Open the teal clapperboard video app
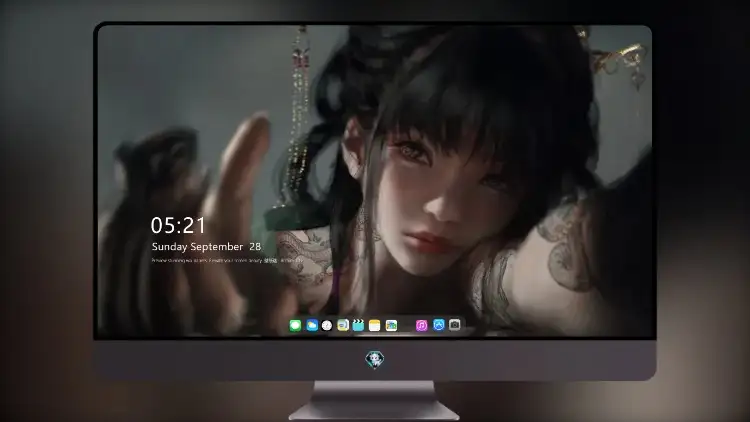This screenshot has height=422, width=750. [358, 325]
